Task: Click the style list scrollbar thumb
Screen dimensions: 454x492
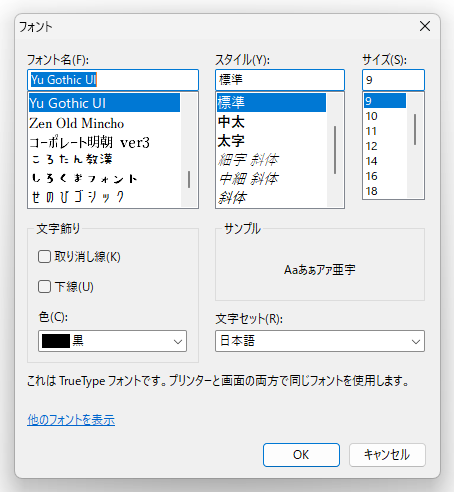Action: (x=335, y=150)
